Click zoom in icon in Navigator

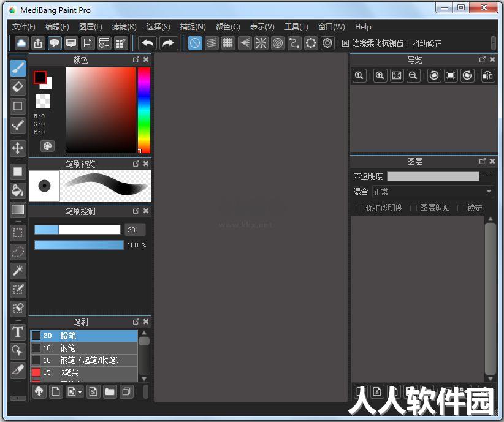pyautogui.click(x=380, y=76)
